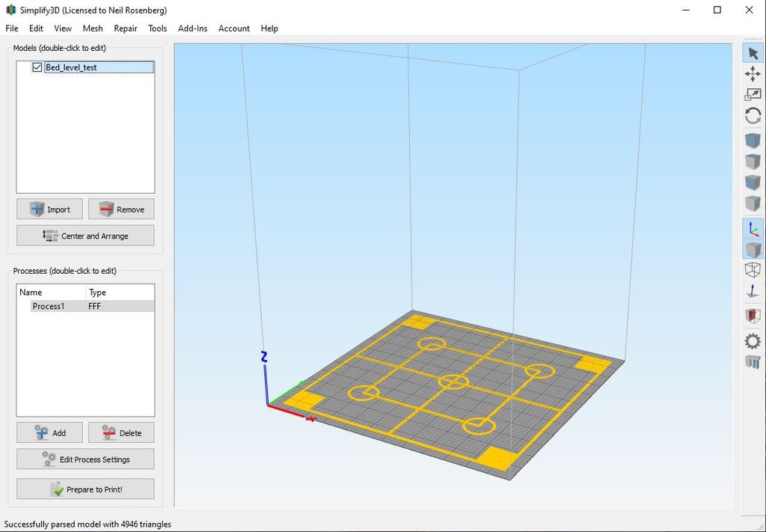
Task: Click the blue Z axis indicator
Action: [265, 358]
